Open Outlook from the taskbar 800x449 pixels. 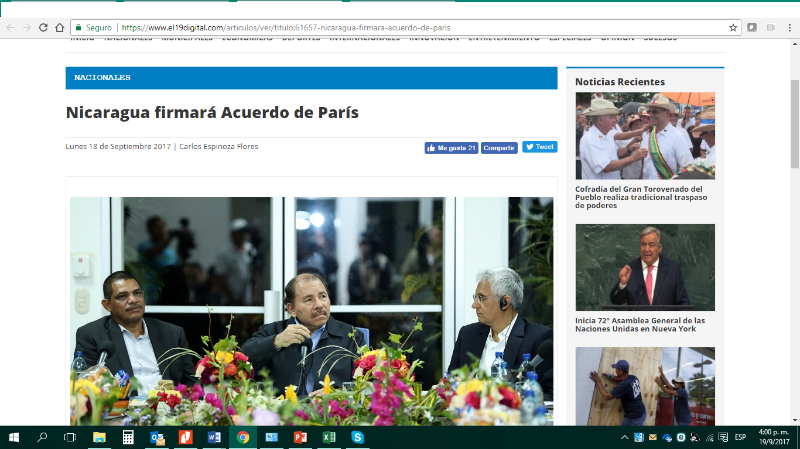point(157,437)
